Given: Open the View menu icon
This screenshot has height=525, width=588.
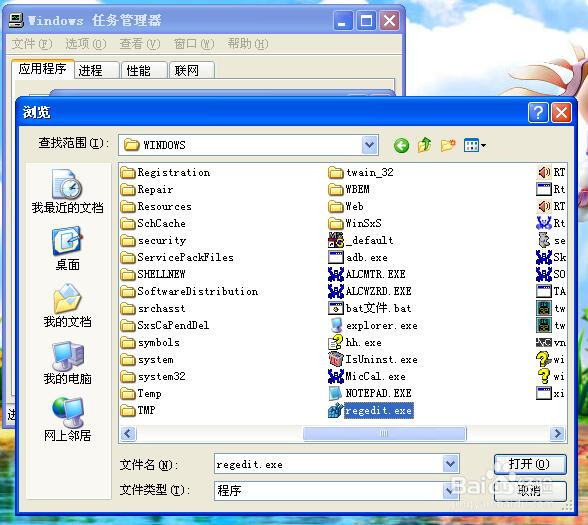Looking at the screenshot, I should click(474, 145).
